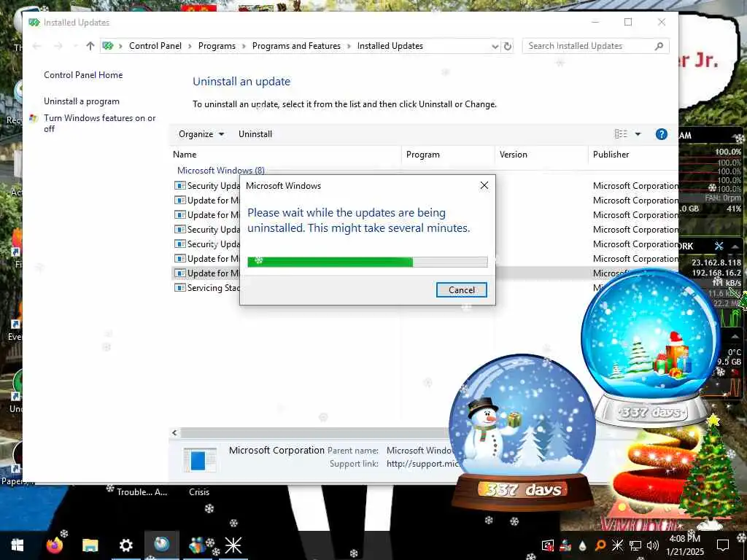Sort by the Publisher column header
The width and height of the screenshot is (747, 560).
(x=634, y=155)
